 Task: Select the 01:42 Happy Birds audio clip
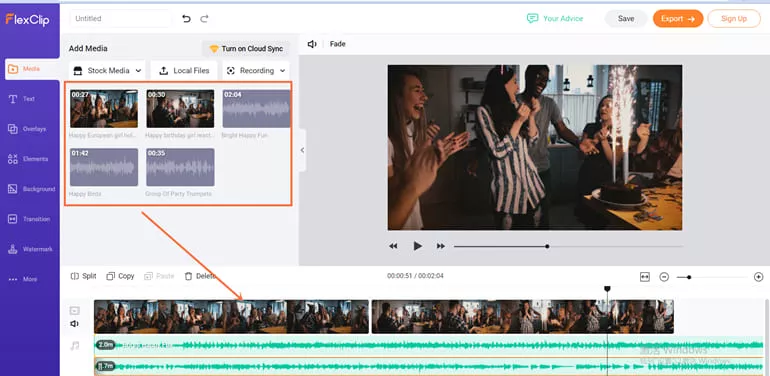pos(104,167)
